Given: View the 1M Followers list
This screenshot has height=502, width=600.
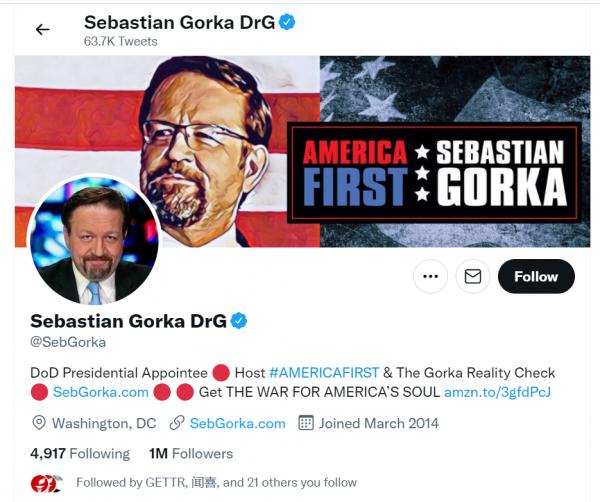Looking at the screenshot, I should point(190,453).
